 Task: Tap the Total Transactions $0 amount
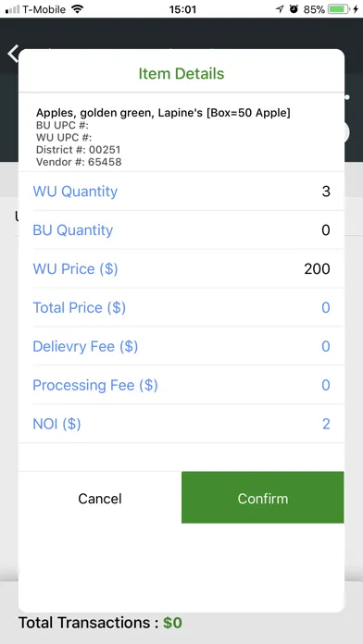tap(172, 623)
